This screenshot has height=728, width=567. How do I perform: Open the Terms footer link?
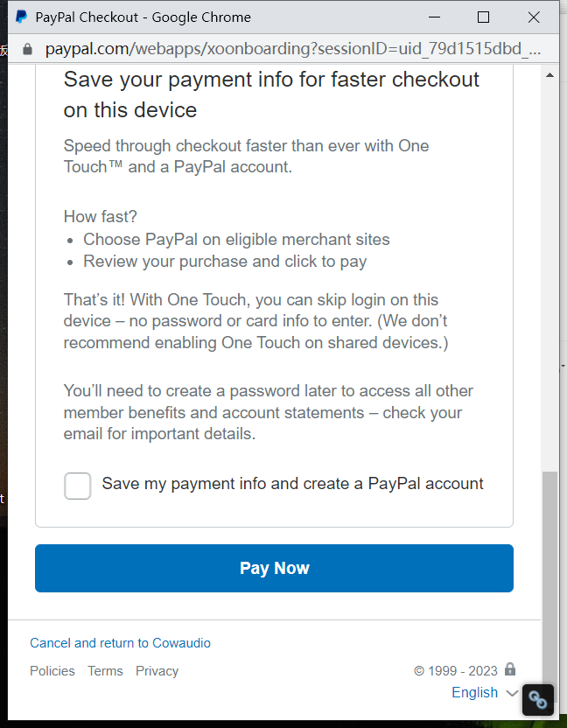tap(105, 671)
